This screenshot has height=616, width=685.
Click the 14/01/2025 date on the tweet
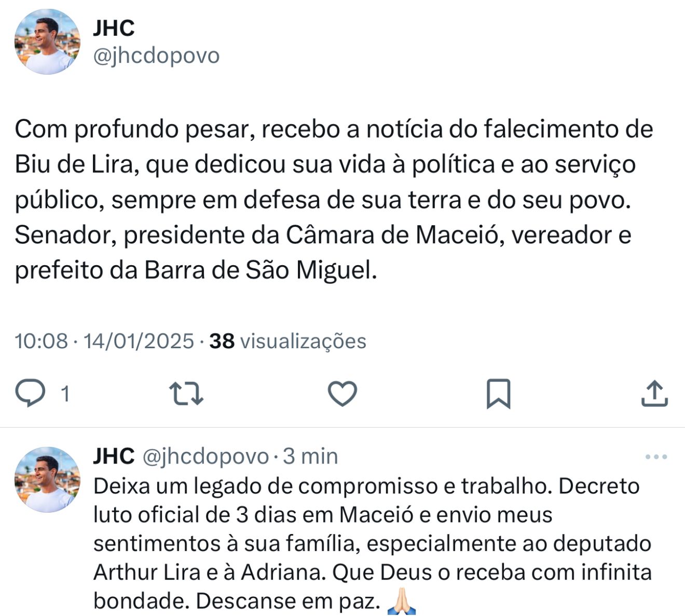click(x=139, y=341)
